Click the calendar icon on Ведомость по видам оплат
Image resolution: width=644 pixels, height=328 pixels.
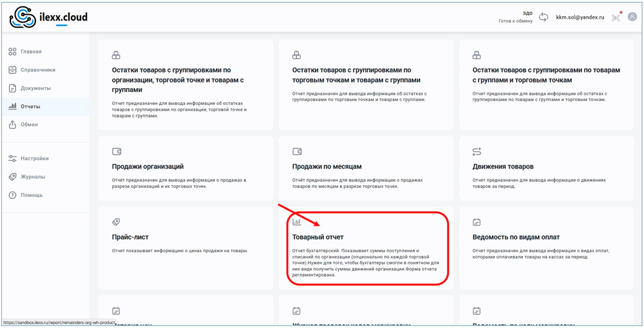pyautogui.click(x=477, y=222)
